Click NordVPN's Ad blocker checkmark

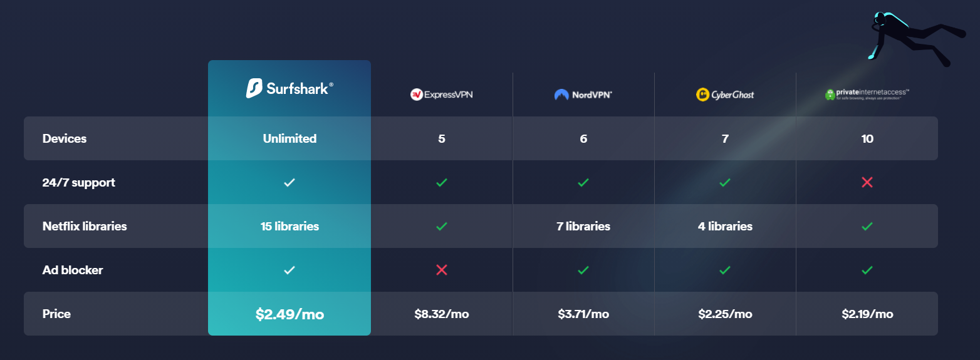pyautogui.click(x=583, y=270)
